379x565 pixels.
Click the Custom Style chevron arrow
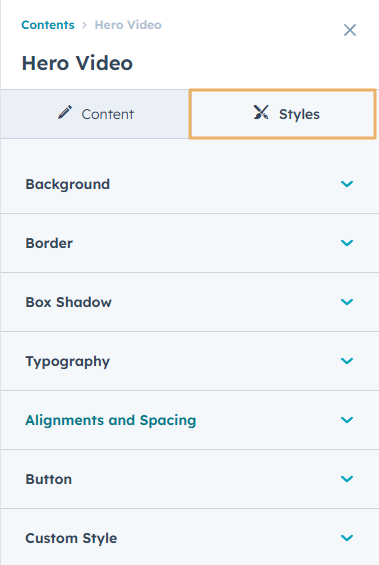click(x=347, y=538)
